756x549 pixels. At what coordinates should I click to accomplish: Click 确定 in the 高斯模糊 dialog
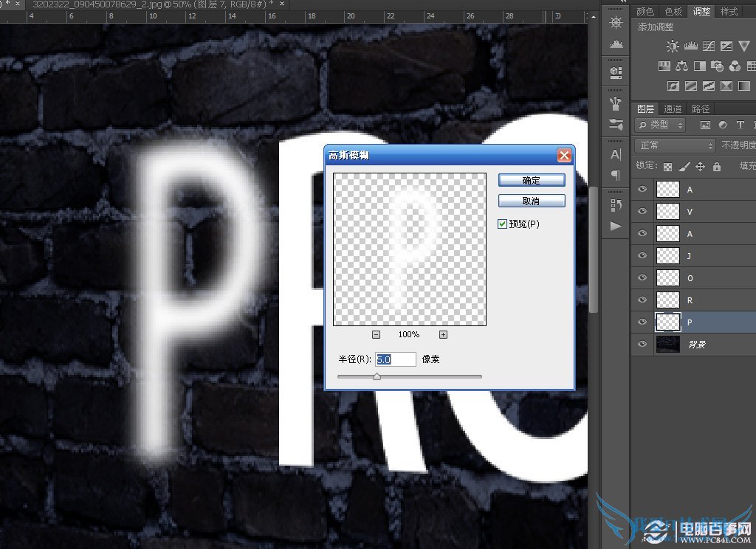(532, 180)
